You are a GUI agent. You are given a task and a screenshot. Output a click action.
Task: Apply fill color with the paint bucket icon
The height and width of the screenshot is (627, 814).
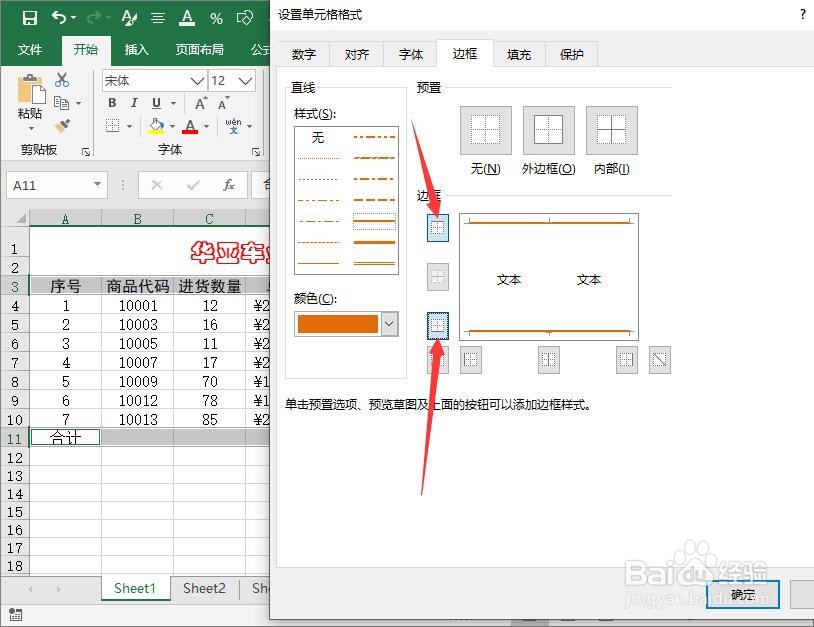[x=156, y=126]
